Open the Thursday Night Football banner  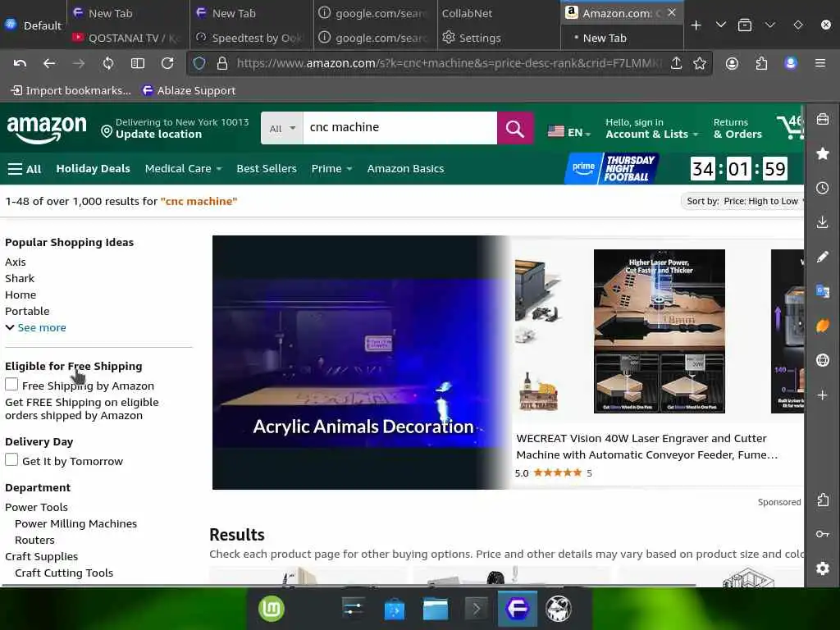pyautogui.click(x=612, y=169)
